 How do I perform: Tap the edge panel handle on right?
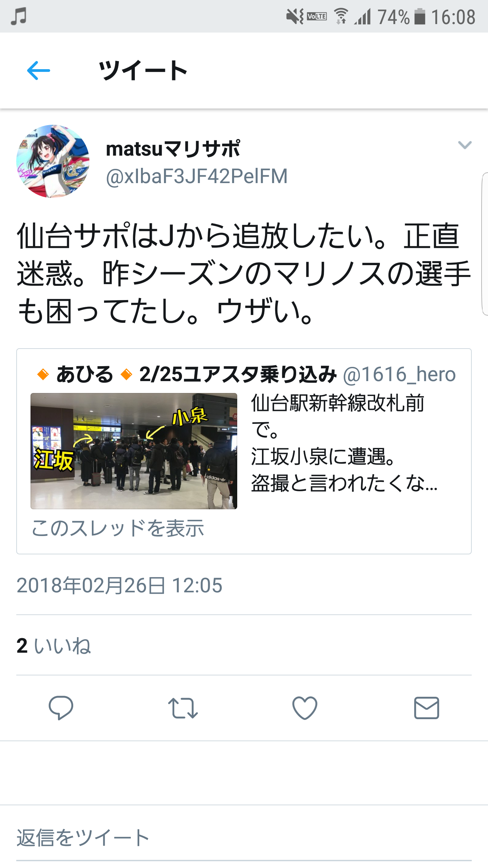point(485,244)
